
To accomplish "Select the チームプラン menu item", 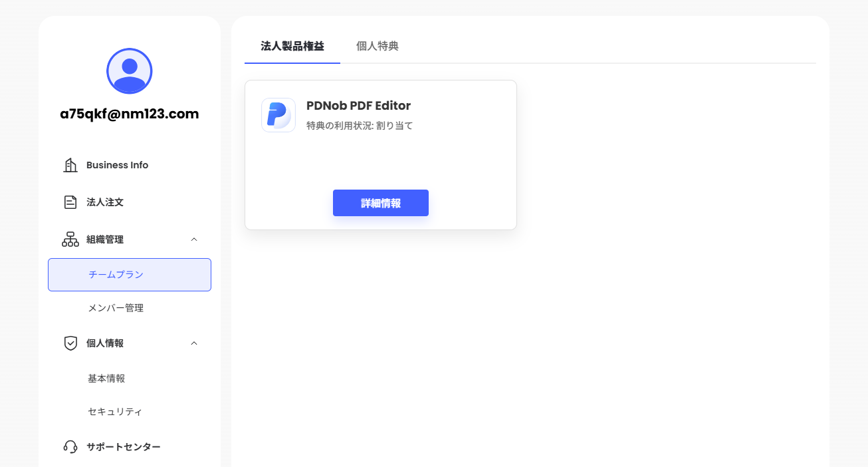I will coord(130,275).
